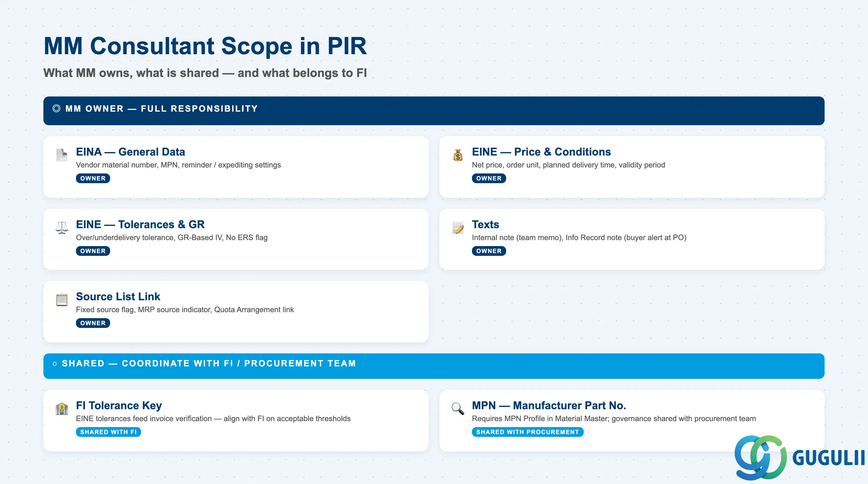
Task: Click the bank icon beside FI Tolerance Key
Action: tap(62, 409)
